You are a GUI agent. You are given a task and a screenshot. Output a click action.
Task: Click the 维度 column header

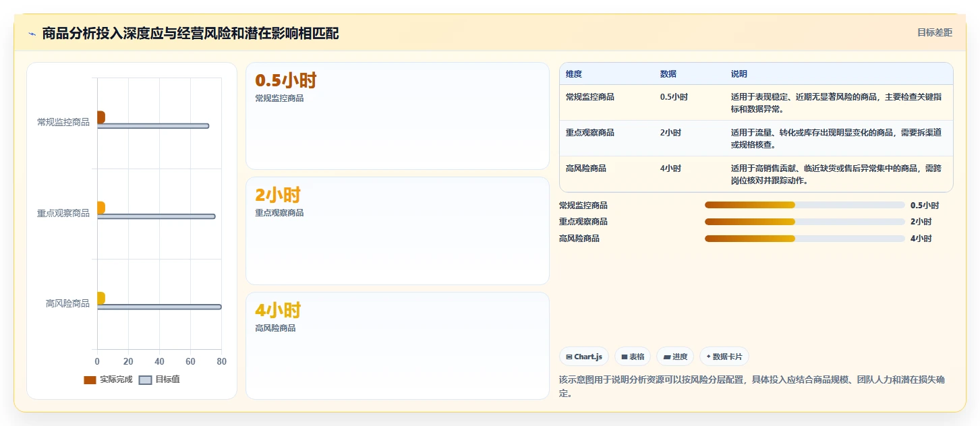(574, 74)
